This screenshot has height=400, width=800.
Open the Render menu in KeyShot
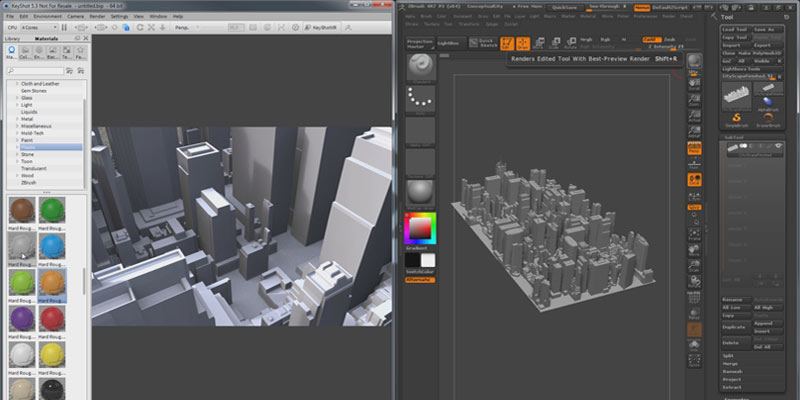tap(97, 16)
